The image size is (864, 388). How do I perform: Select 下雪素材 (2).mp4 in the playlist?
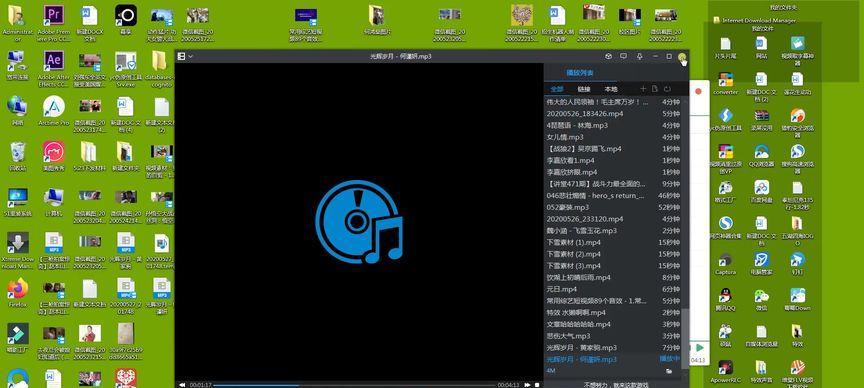[x=613, y=254]
